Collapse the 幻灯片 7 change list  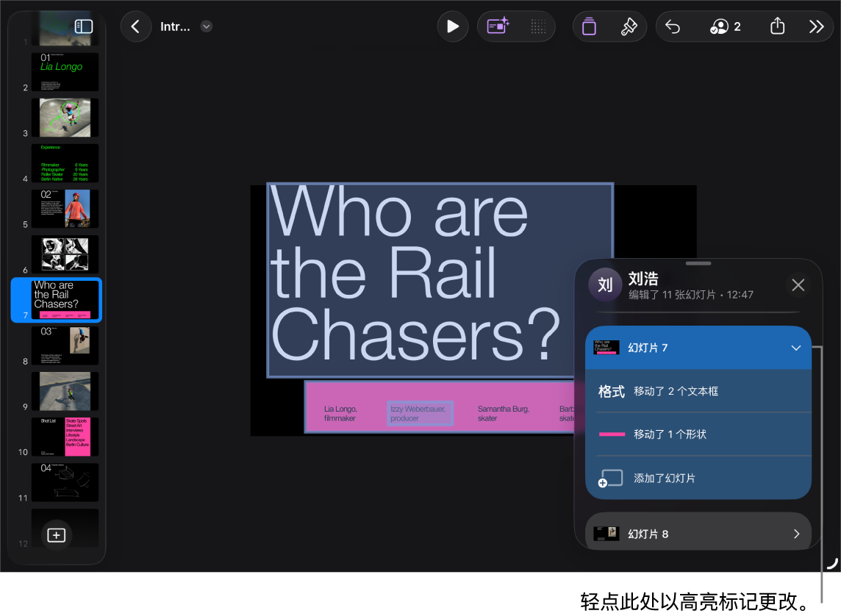(x=796, y=348)
